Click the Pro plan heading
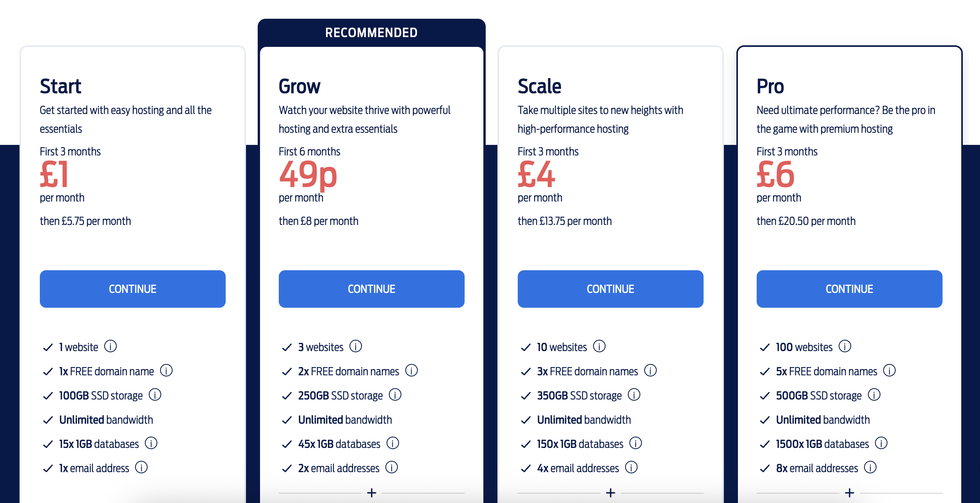The image size is (980, 503). point(770,86)
